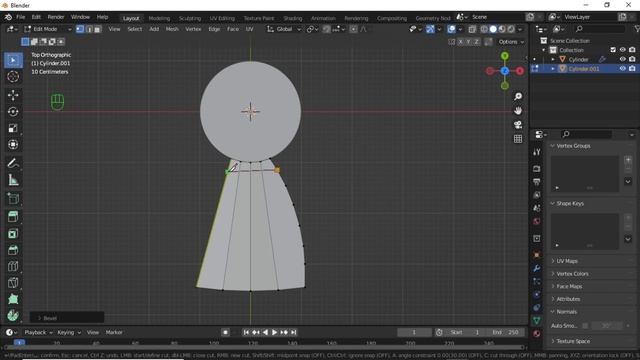The image size is (640, 360).
Task: Select the Measure tool
Action: pyautogui.click(x=13, y=180)
